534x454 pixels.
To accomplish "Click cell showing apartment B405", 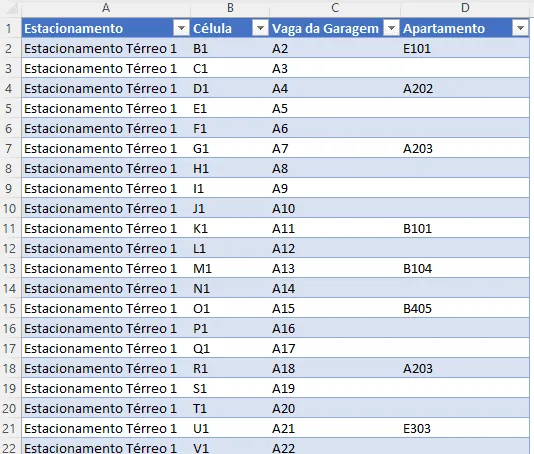I will (x=465, y=309).
